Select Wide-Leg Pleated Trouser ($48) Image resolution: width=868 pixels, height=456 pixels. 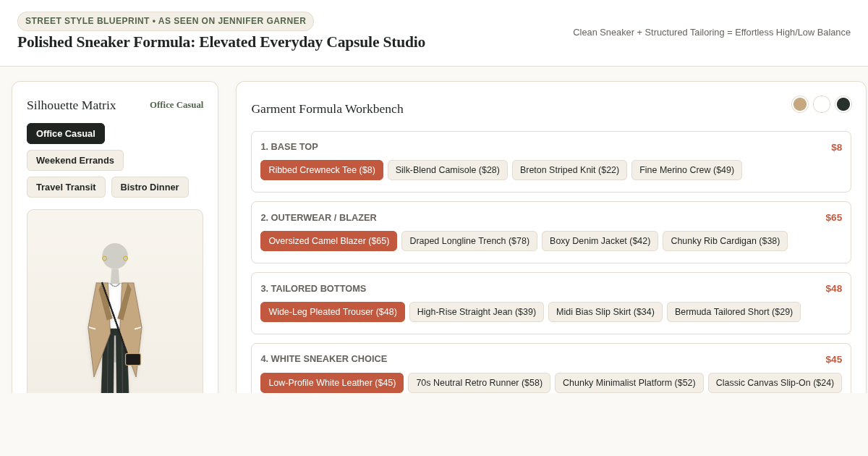point(333,312)
